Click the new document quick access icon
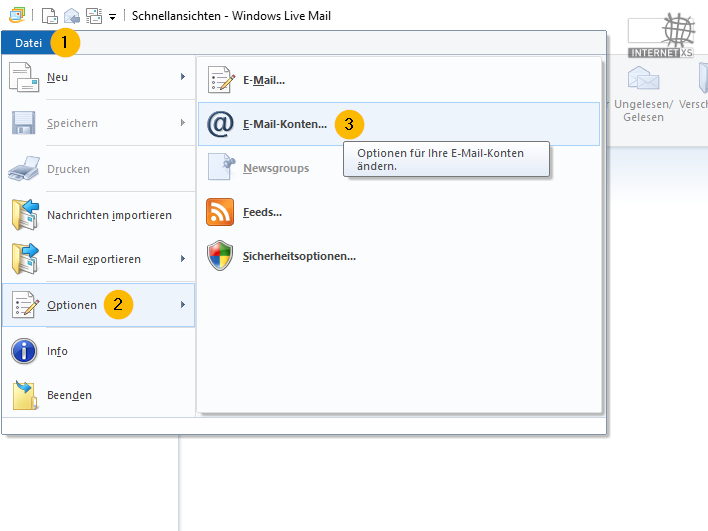This screenshot has height=531, width=708. [49, 16]
